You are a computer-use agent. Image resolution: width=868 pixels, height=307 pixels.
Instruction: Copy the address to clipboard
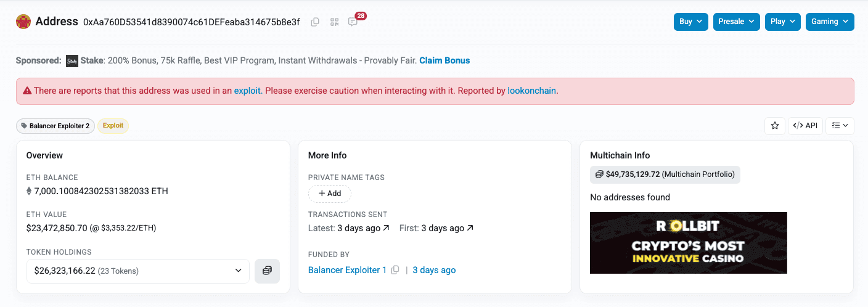315,22
